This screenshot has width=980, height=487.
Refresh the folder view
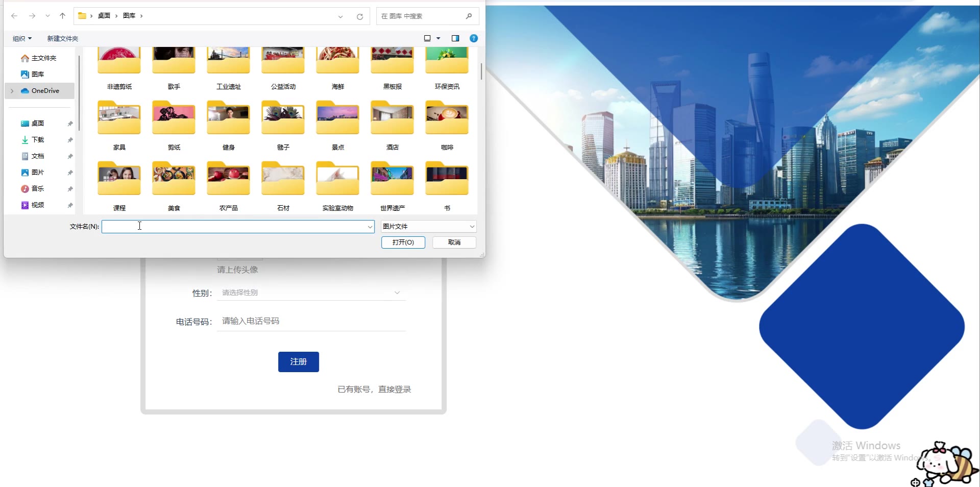point(360,16)
